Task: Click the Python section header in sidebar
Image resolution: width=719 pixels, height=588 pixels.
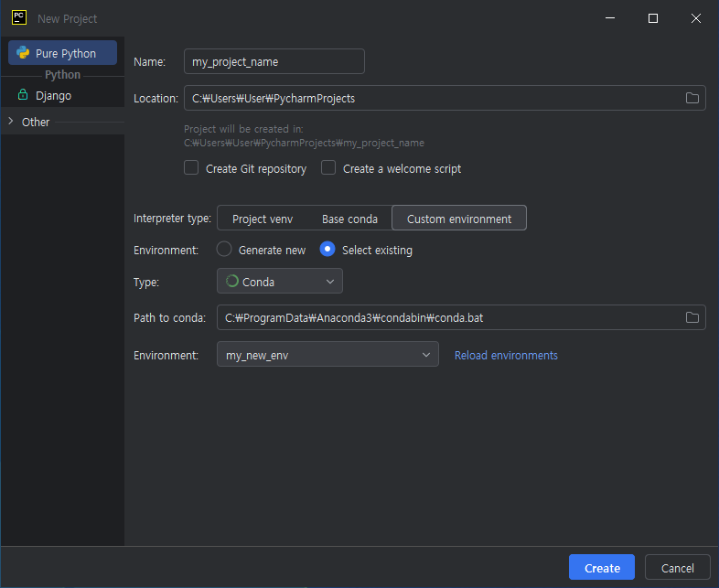Action: [63, 74]
